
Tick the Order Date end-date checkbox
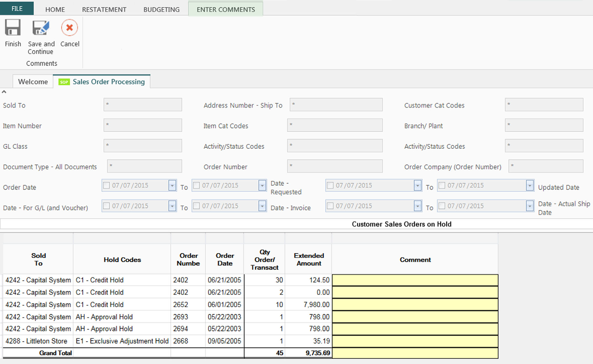[196, 185]
